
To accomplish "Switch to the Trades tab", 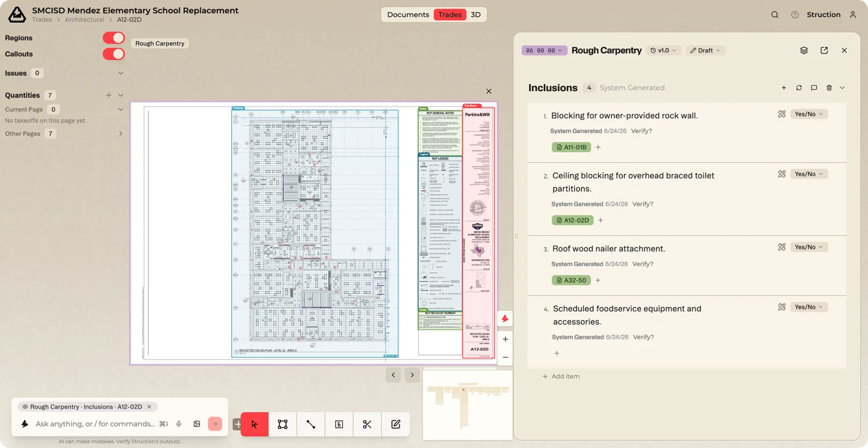I will click(x=450, y=15).
